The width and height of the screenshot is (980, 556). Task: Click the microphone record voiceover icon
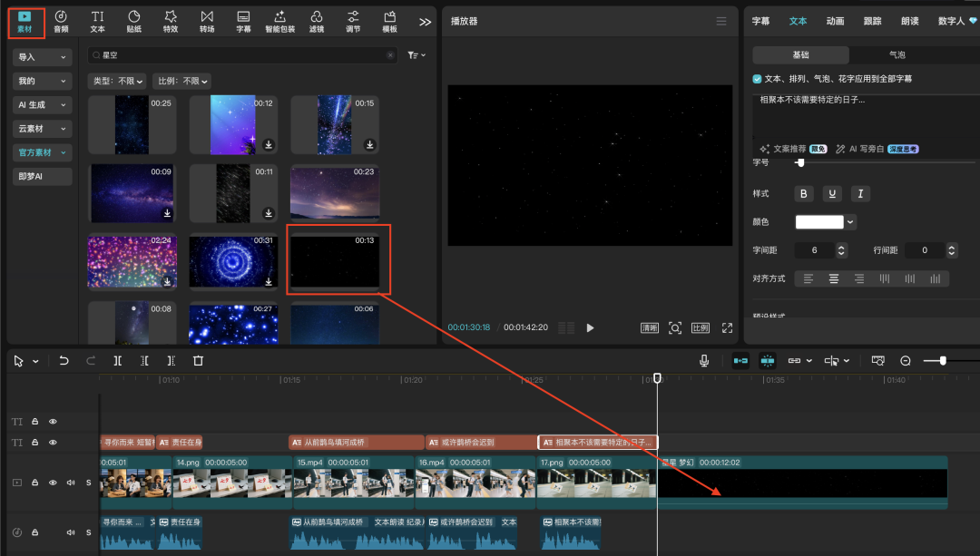coord(704,361)
